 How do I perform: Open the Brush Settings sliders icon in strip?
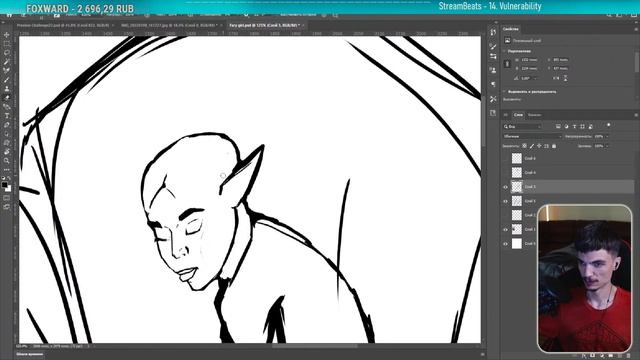coord(493,56)
